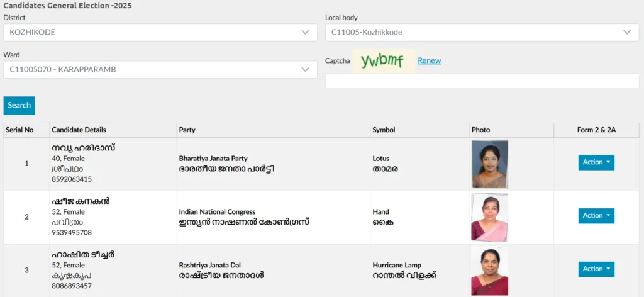
Task: Open the Ward dropdown for KARAPPARAMB
Action: 160,69
